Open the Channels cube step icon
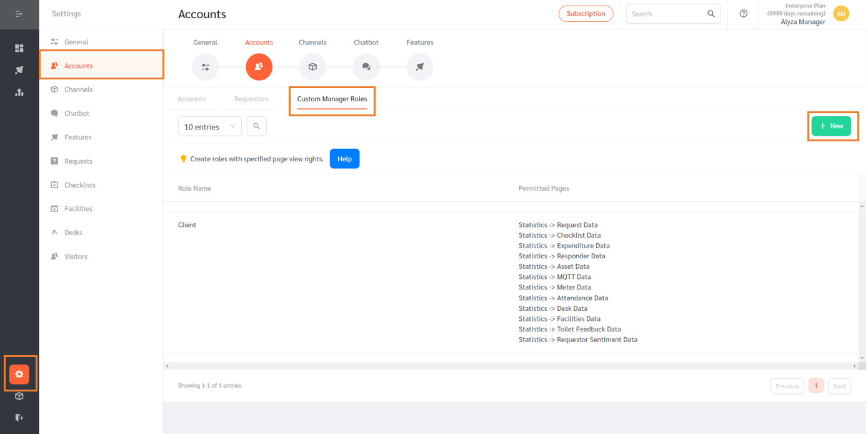Viewport: 868px width, 434px height. 312,67
